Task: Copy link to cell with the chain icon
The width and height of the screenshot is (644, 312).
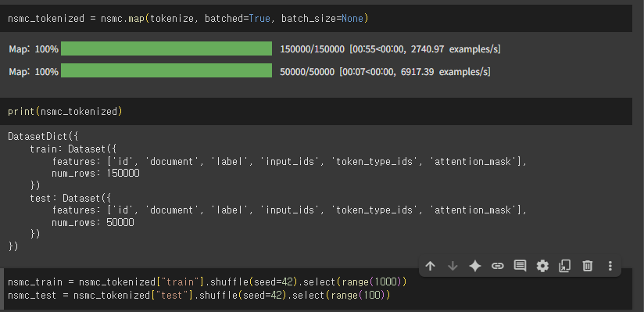Action: 497,266
